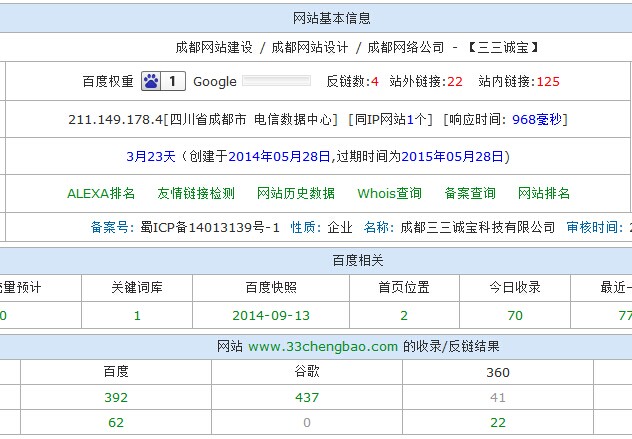
Task: Click the 关键词库 column header
Action: tap(137, 288)
